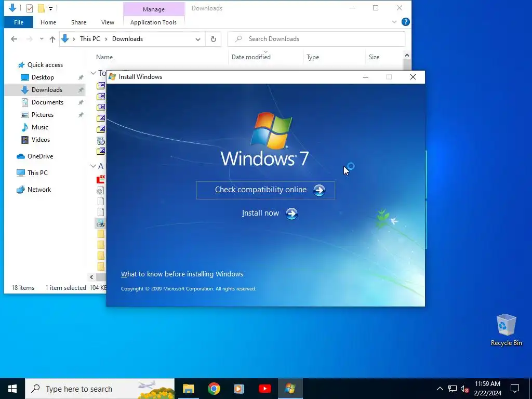Viewport: 532px width, 399px height.
Task: Expand the ribbon with the chevron
Action: coord(394,22)
